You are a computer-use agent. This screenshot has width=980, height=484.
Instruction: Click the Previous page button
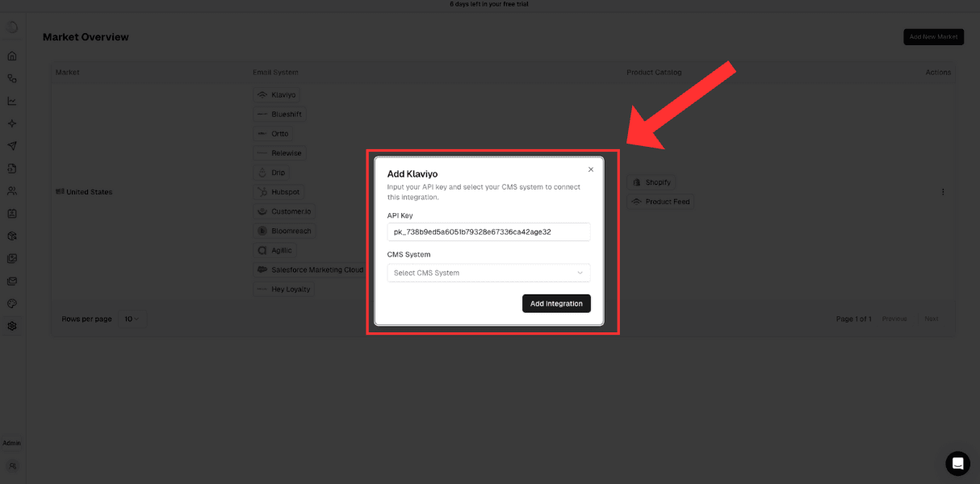point(894,319)
